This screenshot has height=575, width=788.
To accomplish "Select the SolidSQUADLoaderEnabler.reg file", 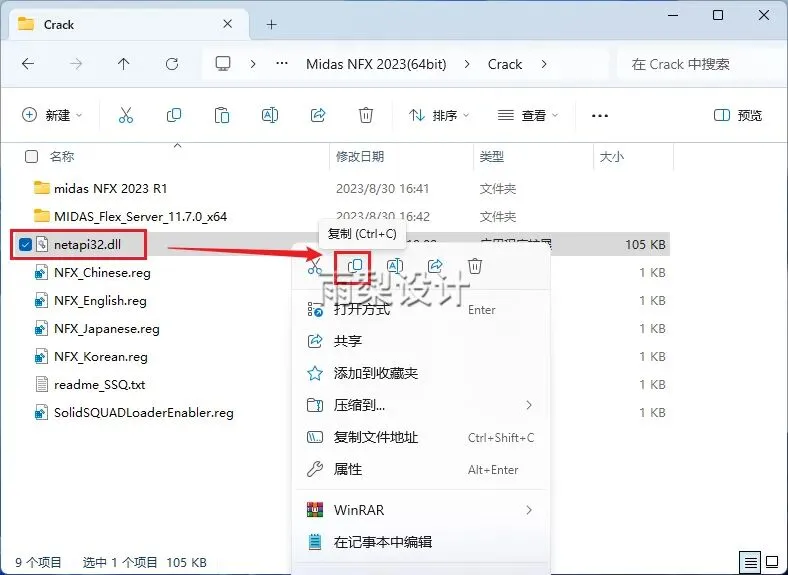I will (x=144, y=413).
